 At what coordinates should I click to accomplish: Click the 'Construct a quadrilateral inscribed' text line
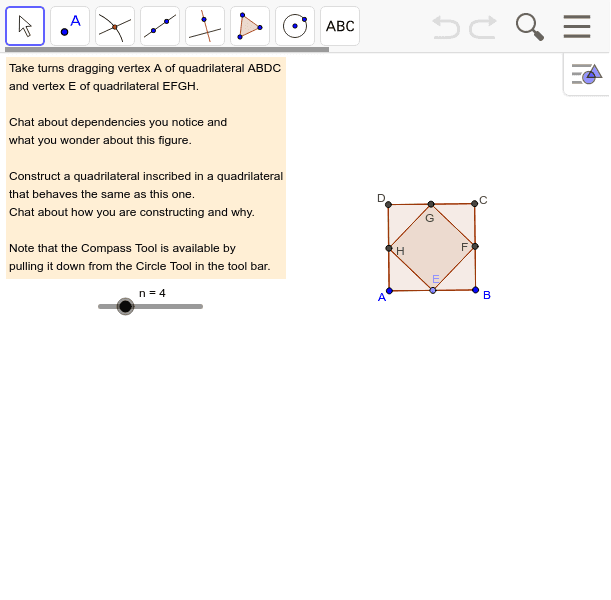pyautogui.click(x=146, y=176)
